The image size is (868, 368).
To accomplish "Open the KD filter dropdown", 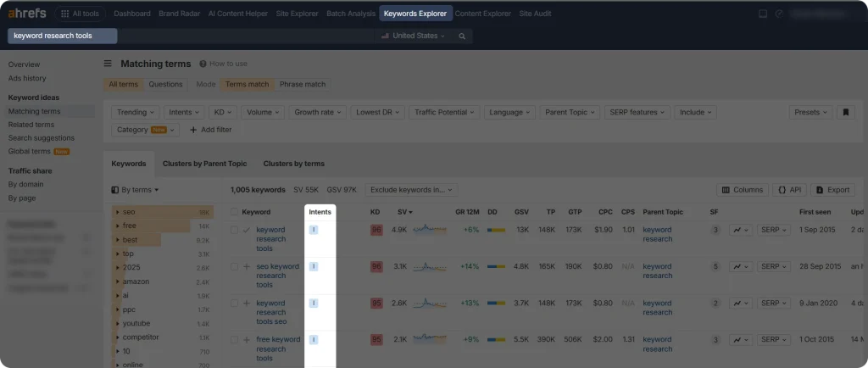I will tap(224, 112).
